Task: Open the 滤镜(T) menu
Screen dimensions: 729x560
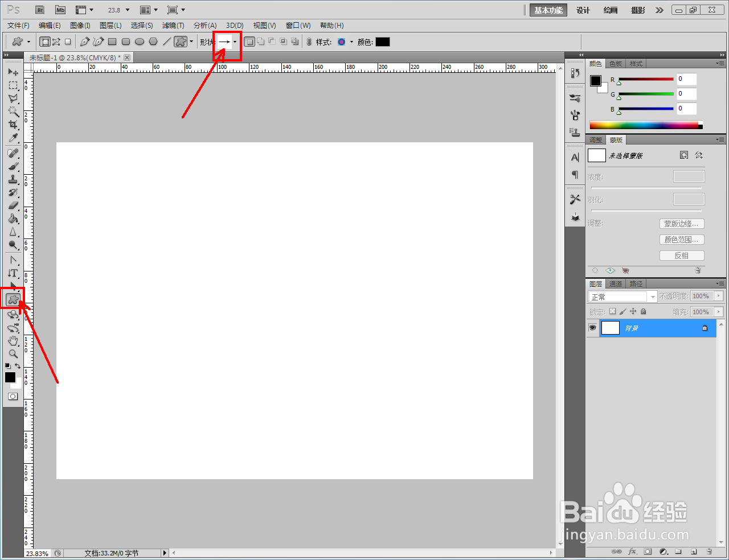Action: (x=173, y=26)
